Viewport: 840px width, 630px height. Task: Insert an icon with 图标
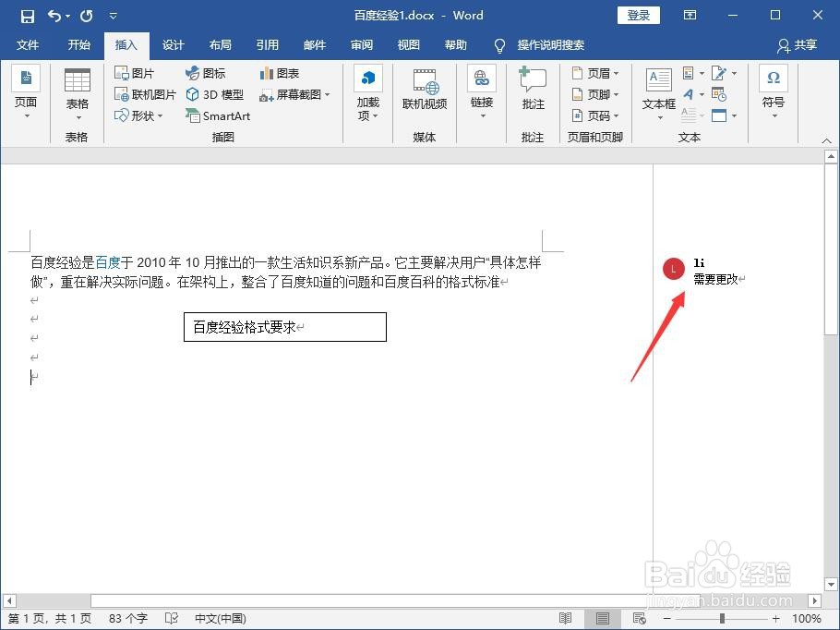(x=205, y=73)
